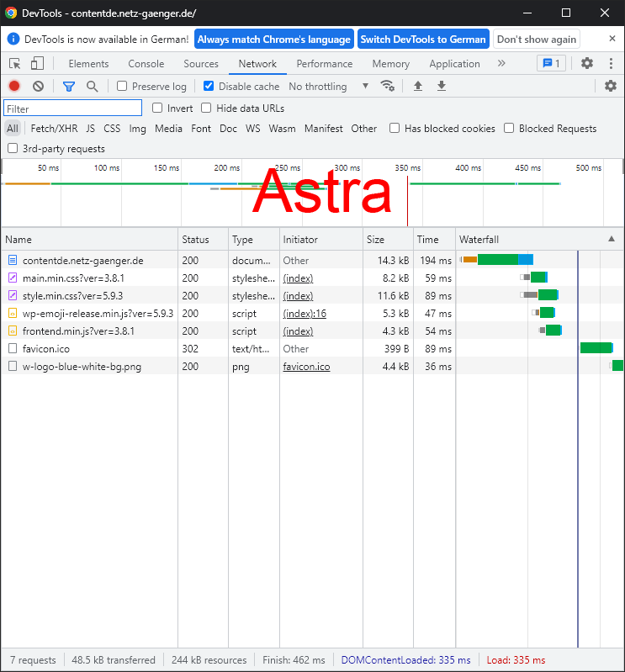Sort by Time column header

coord(434,239)
